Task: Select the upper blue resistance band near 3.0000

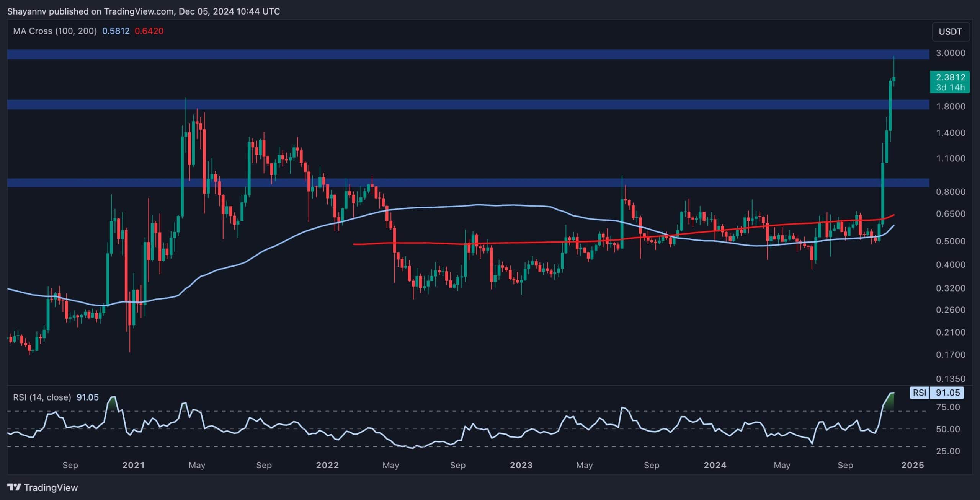Action: (x=459, y=54)
